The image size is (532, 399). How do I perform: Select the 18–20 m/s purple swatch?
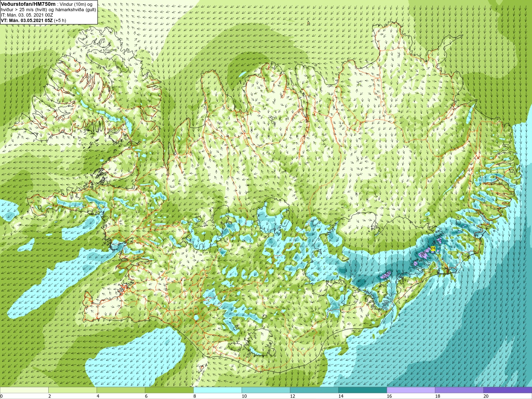[x=459, y=390]
